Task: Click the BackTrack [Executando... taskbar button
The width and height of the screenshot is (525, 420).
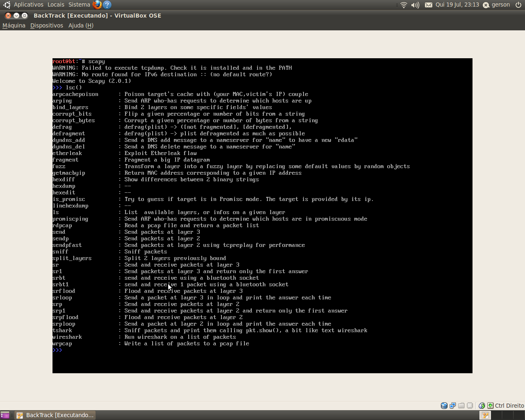Action: (55, 415)
